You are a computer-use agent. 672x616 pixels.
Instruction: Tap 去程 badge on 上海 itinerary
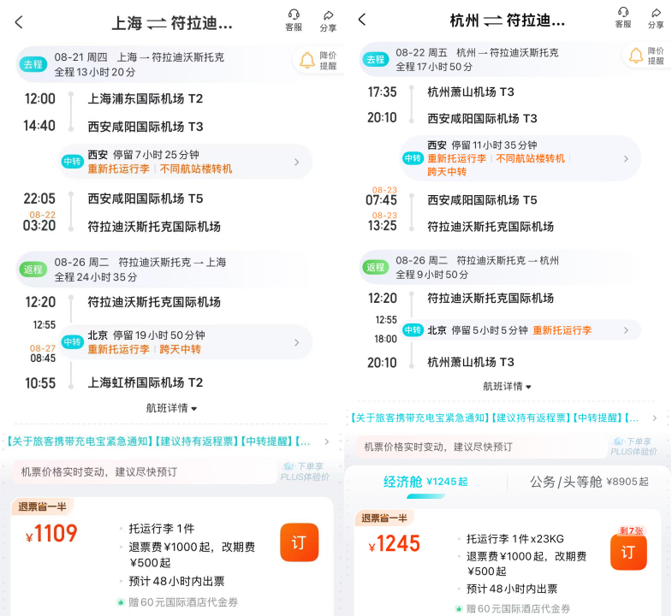coord(33,65)
